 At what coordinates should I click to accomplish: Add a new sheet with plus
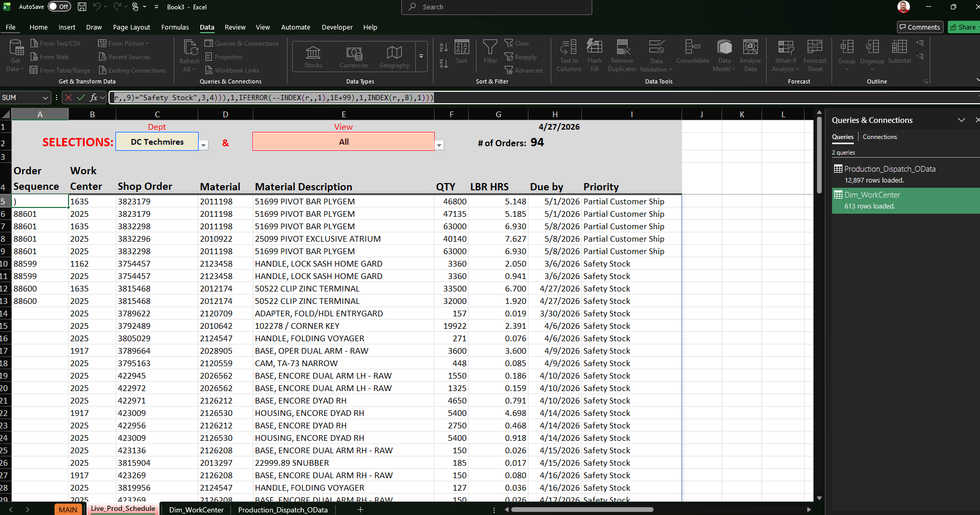coord(360,509)
